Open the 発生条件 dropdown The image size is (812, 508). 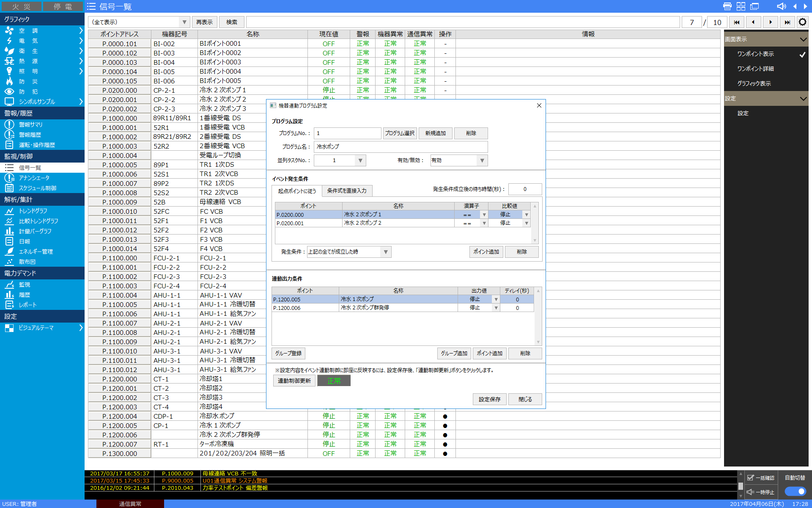tap(349, 252)
